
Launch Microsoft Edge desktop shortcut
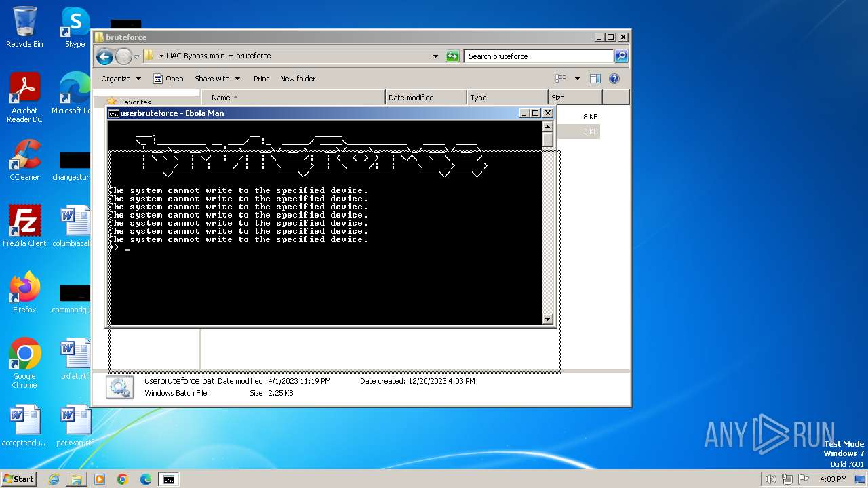point(73,94)
